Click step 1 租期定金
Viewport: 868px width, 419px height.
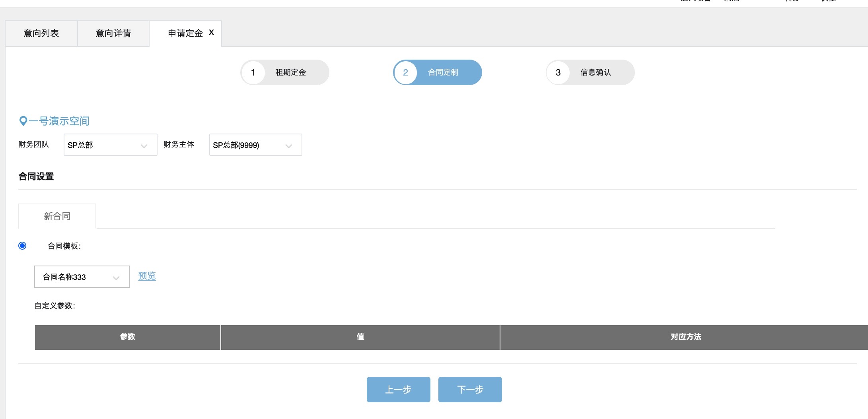[285, 72]
